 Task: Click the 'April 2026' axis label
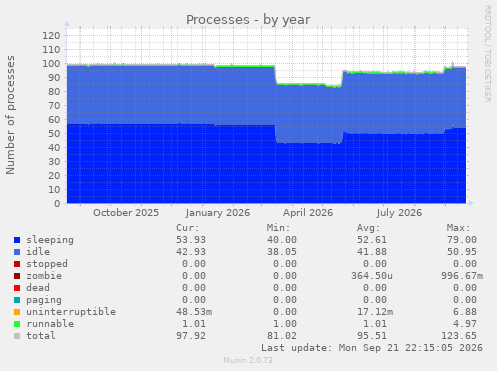tap(308, 213)
